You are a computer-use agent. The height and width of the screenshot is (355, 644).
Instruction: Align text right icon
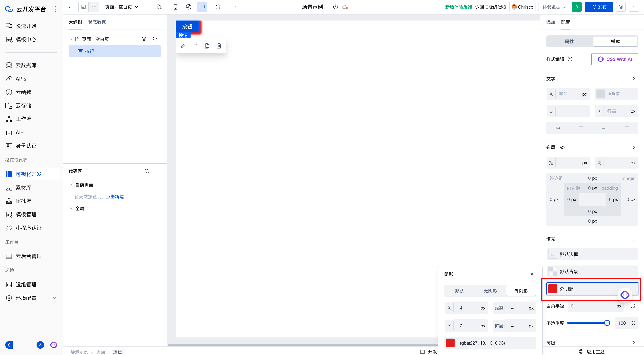(x=604, y=128)
